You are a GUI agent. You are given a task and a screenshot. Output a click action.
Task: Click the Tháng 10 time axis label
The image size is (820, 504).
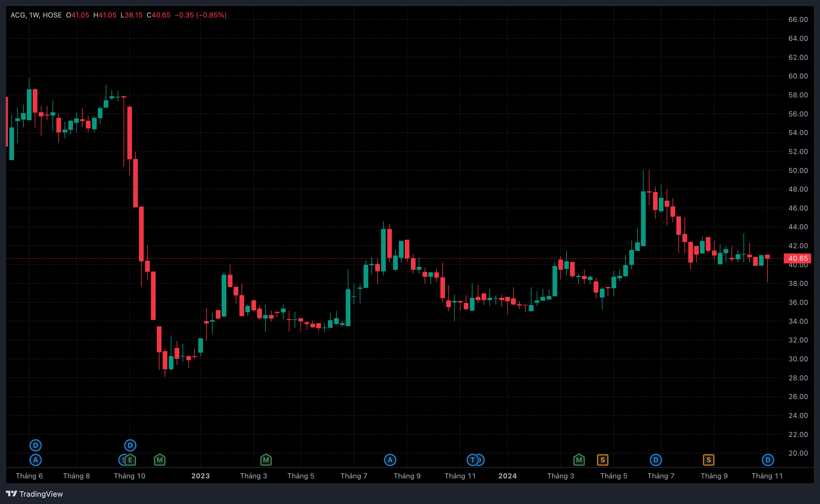pos(130,476)
